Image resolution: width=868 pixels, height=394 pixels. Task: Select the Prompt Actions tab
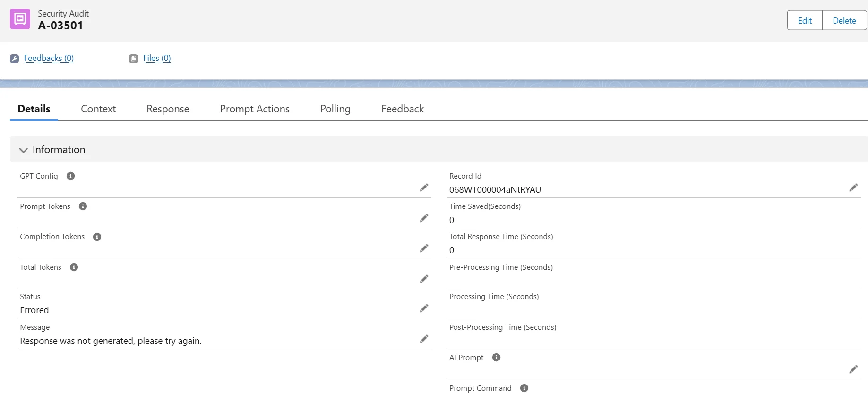click(x=255, y=109)
